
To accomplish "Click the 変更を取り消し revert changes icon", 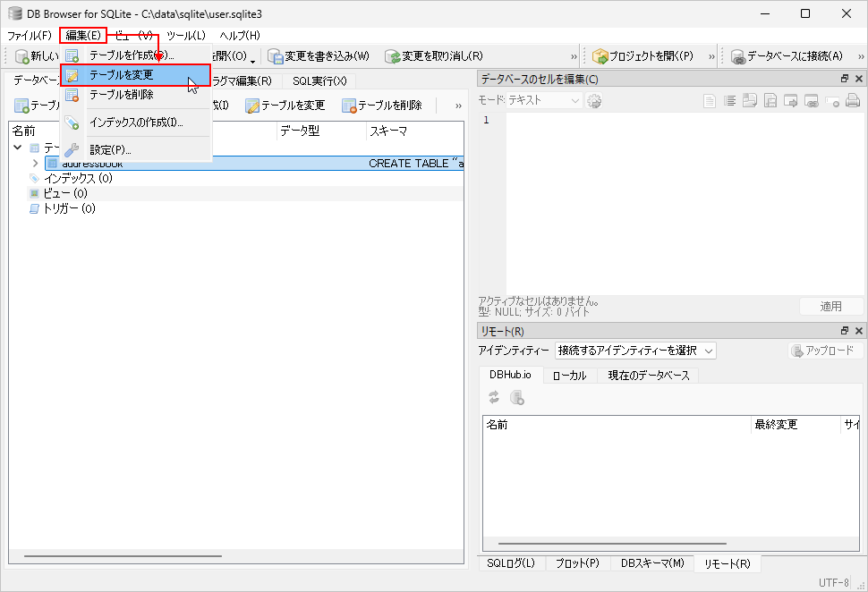I will (393, 56).
